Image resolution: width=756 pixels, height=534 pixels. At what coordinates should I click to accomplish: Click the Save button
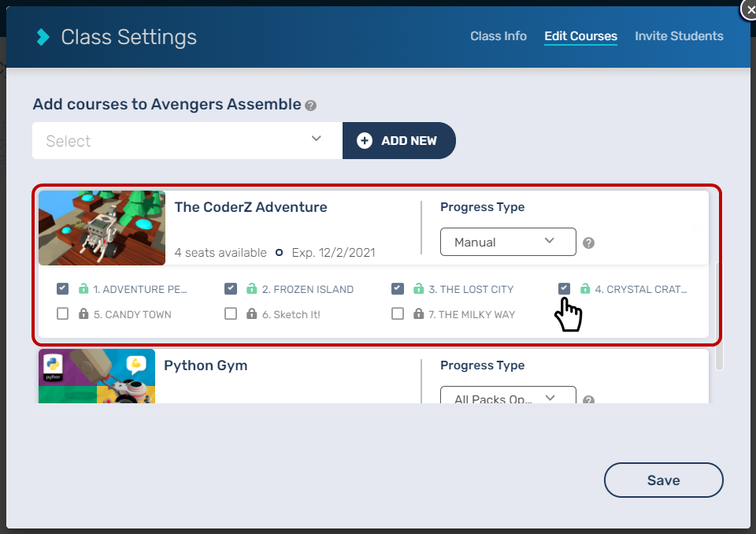click(x=663, y=480)
